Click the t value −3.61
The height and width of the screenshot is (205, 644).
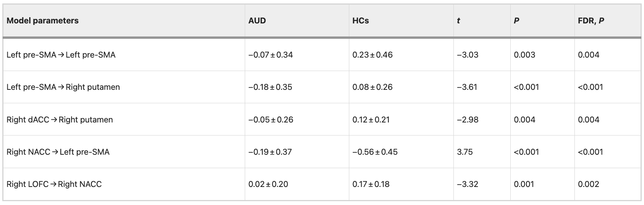point(467,87)
